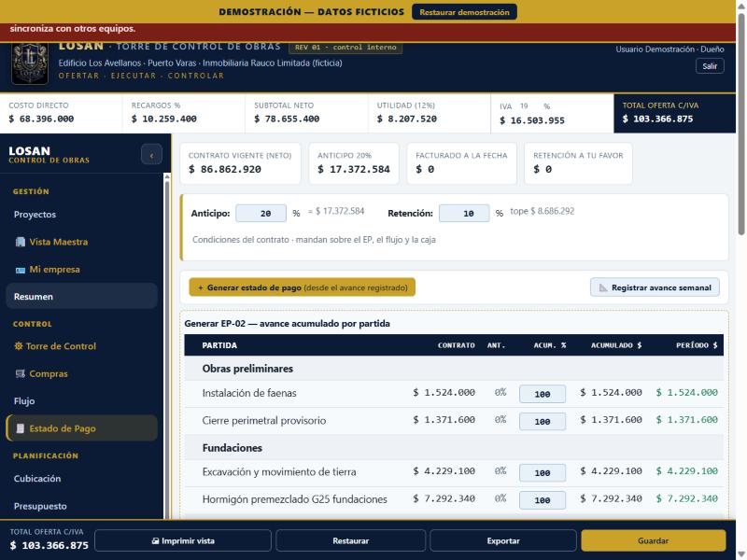This screenshot has height=560, width=747.
Task: Click the Estado de Pago document icon
Action: pos(20,428)
